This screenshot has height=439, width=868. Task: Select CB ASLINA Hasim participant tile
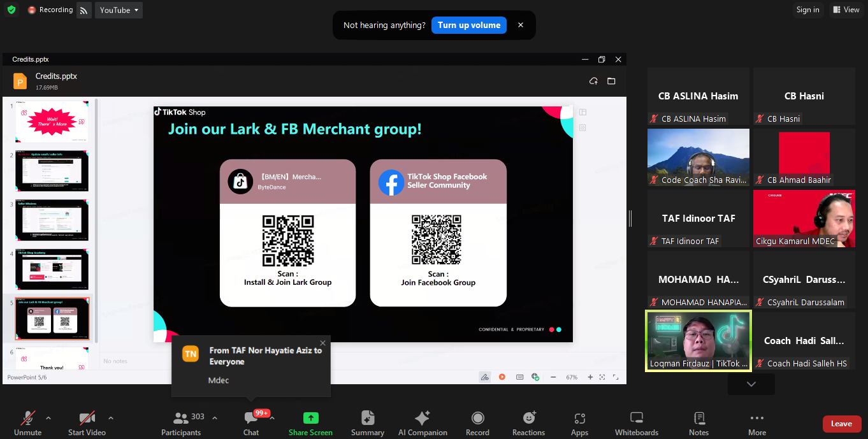click(698, 96)
